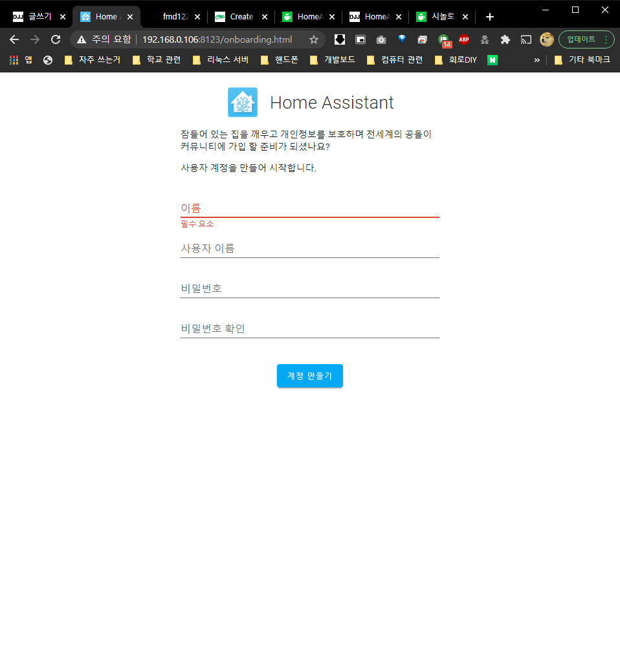Close the Create tab

[x=265, y=17]
